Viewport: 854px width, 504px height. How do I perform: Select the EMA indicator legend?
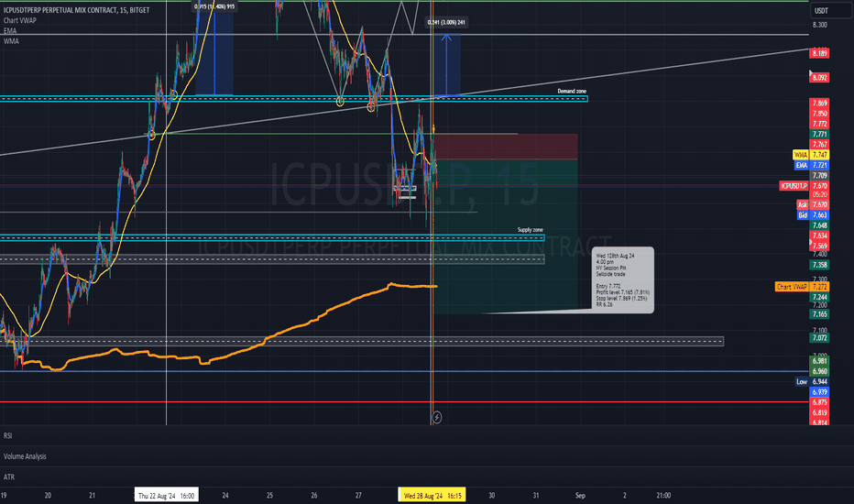10,31
